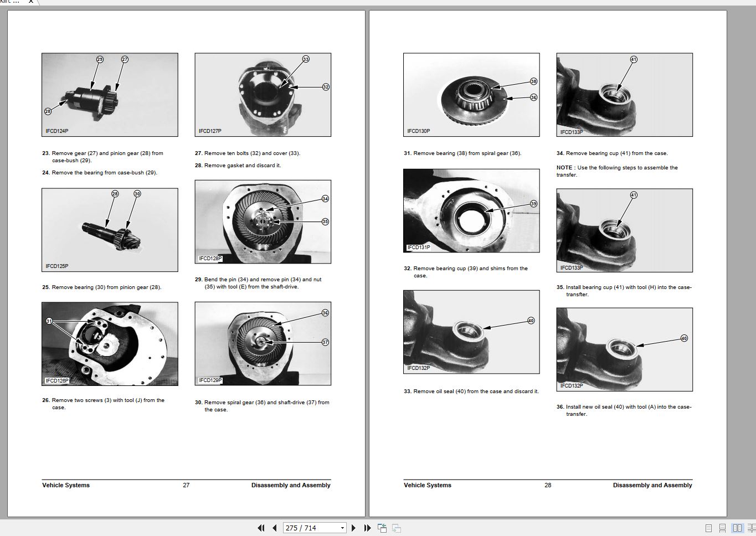Click step 33 'Remove oil seal (40)' text
This screenshot has width=756, height=536.
[x=471, y=391]
